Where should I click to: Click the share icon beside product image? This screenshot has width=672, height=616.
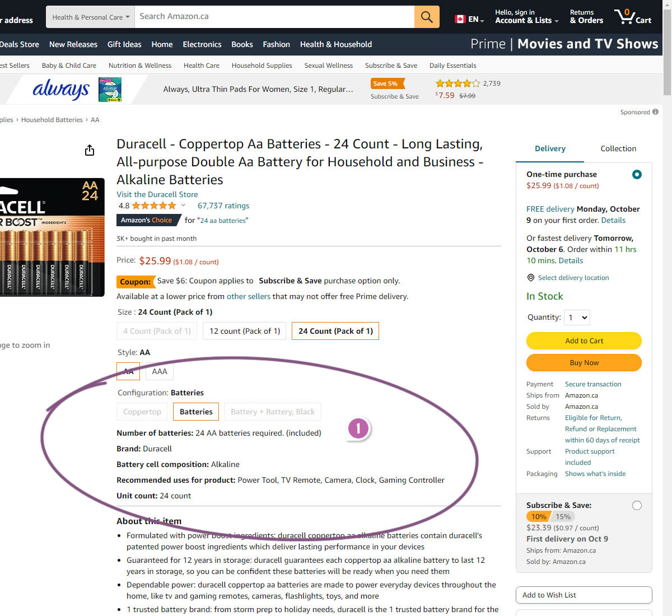click(90, 150)
